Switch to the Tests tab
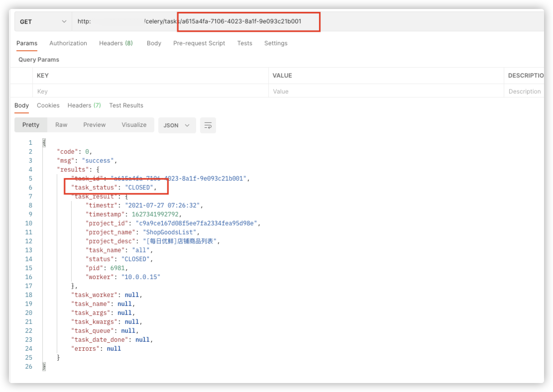This screenshot has height=392, width=553. 245,43
